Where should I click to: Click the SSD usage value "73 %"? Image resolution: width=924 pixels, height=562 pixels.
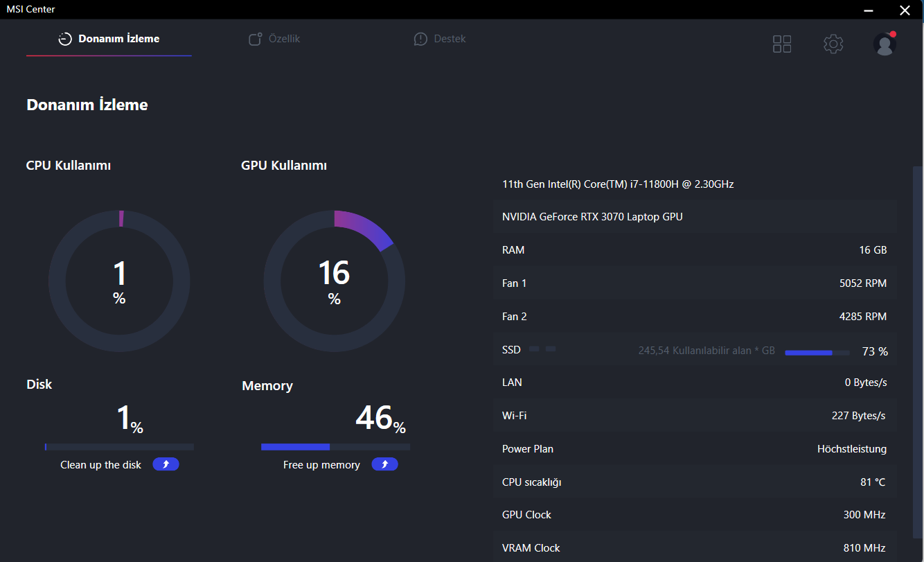(875, 351)
